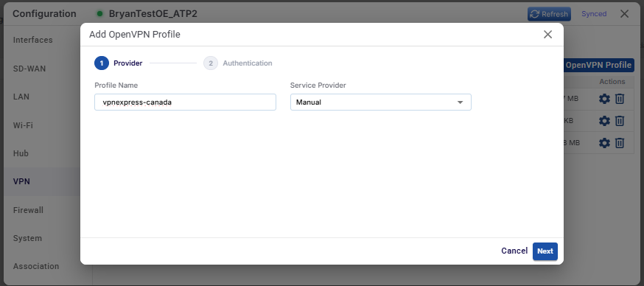Viewport: 644px width, 286px height.
Task: Open the Wi-Fi section
Action: tap(23, 125)
